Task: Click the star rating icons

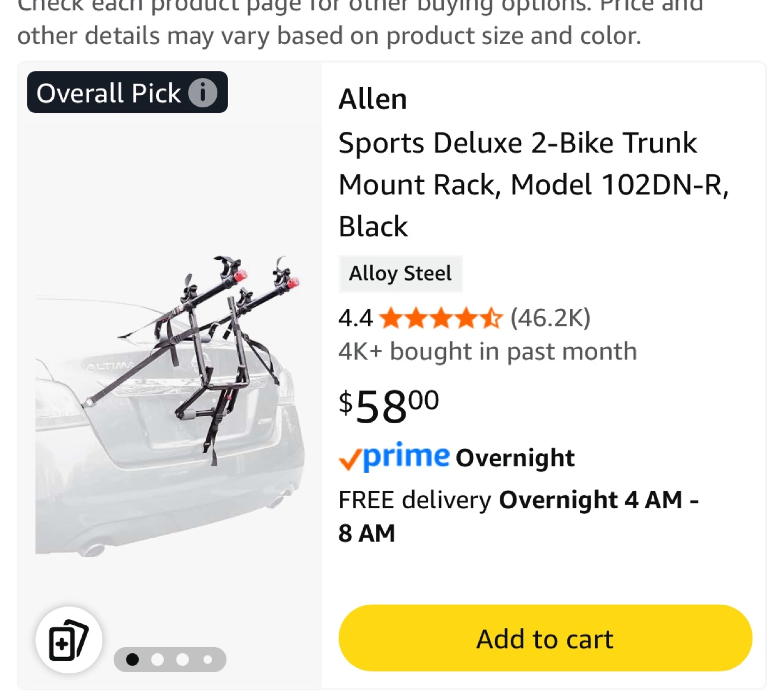Action: 440,318
